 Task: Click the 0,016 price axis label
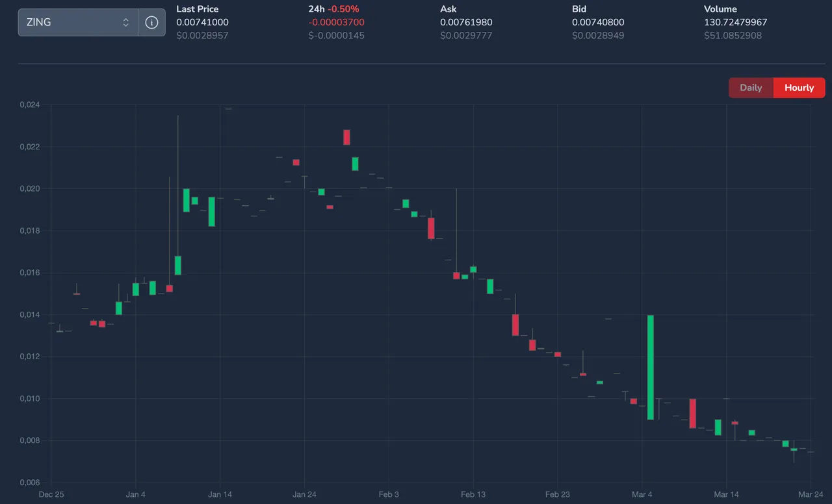30,273
